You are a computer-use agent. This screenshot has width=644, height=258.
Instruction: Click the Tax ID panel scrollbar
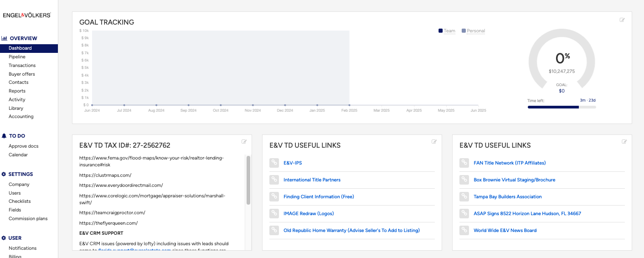248,180
